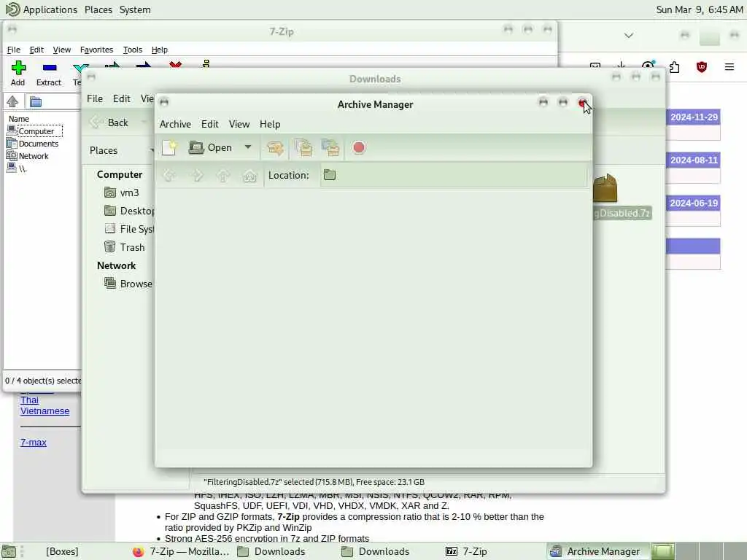The height and width of the screenshot is (560, 747).
Task: Click the Location field in Archive Manager
Action: 454,175
